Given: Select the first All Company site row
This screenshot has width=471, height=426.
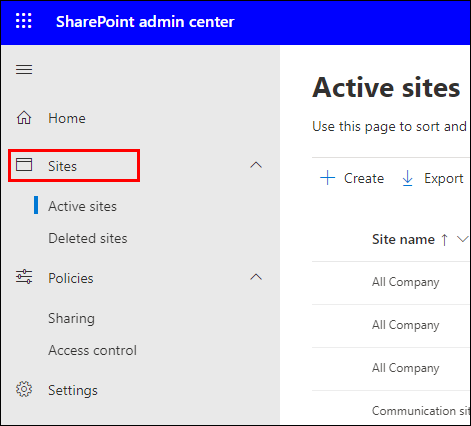Looking at the screenshot, I should tap(391, 282).
